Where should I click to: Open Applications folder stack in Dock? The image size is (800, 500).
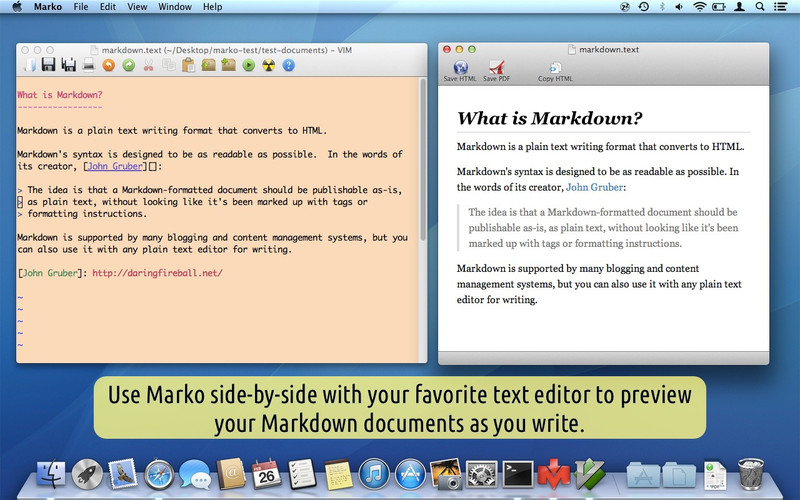(643, 475)
